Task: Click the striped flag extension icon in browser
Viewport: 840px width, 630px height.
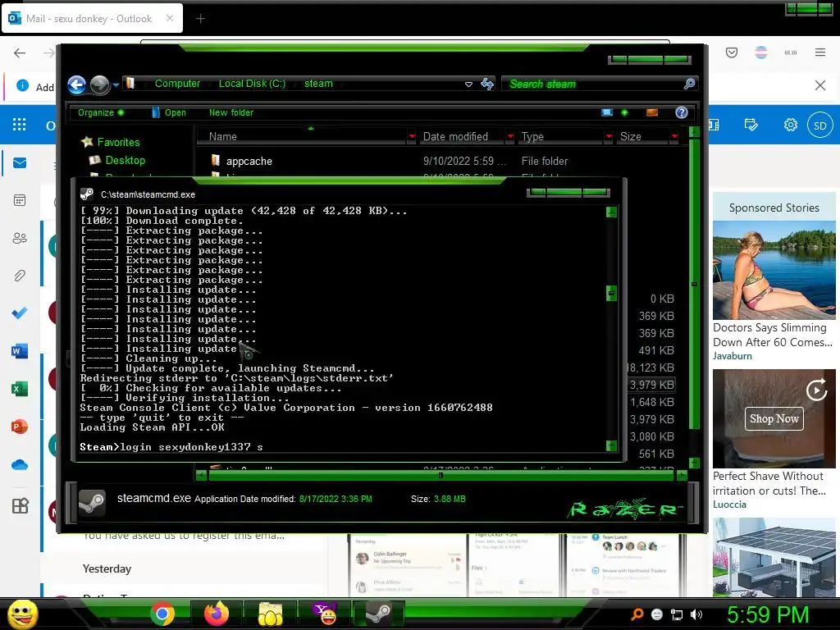Action: coord(760,52)
